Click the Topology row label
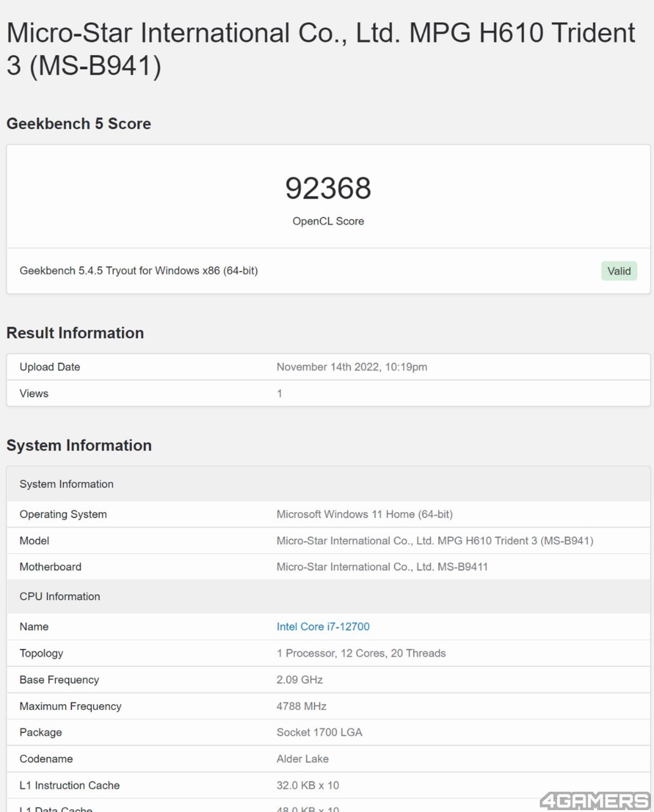The height and width of the screenshot is (812, 654). (x=41, y=653)
